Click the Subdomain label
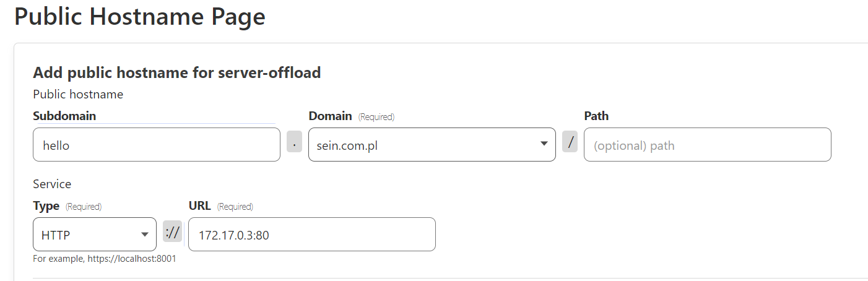Screen dimensions: 868x281 [x=64, y=116]
